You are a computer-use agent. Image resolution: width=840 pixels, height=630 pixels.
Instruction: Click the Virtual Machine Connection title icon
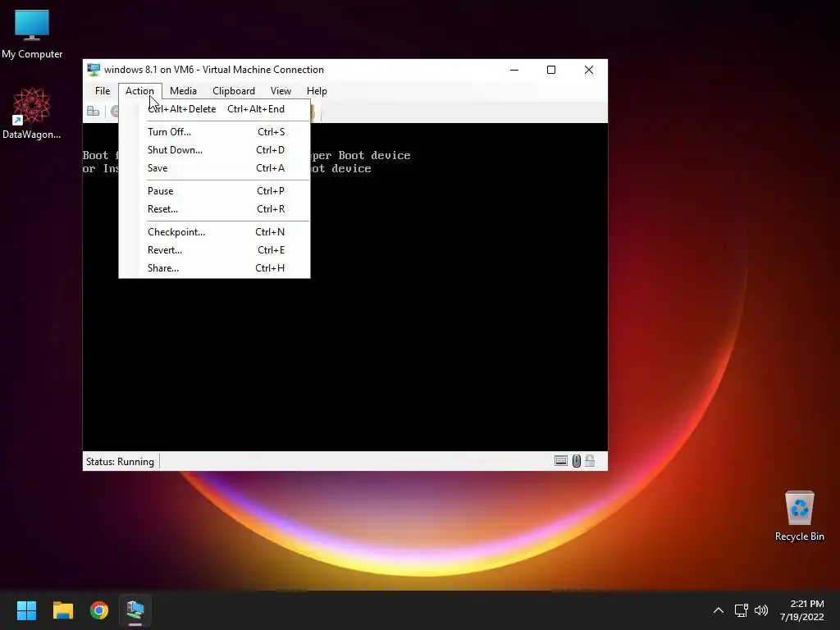click(94, 70)
